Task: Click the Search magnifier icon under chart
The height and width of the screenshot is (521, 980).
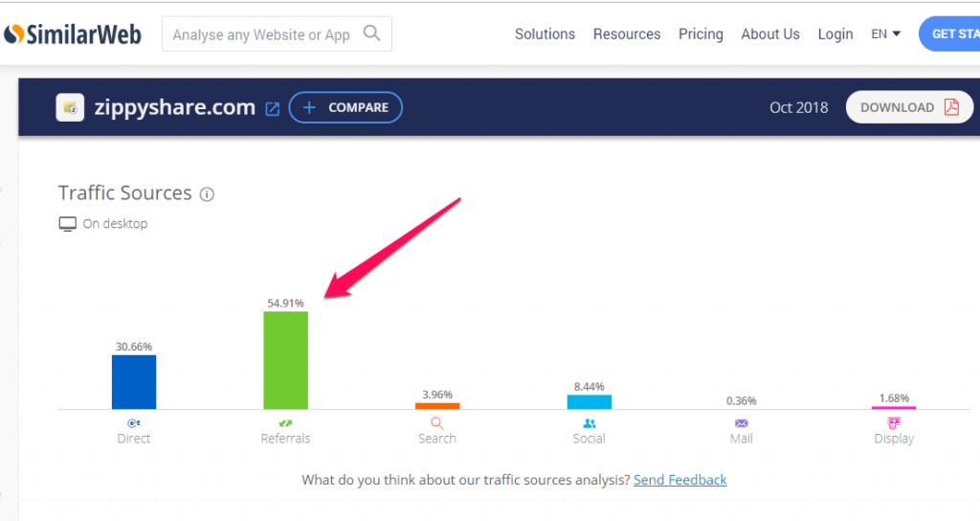Action: tap(437, 423)
